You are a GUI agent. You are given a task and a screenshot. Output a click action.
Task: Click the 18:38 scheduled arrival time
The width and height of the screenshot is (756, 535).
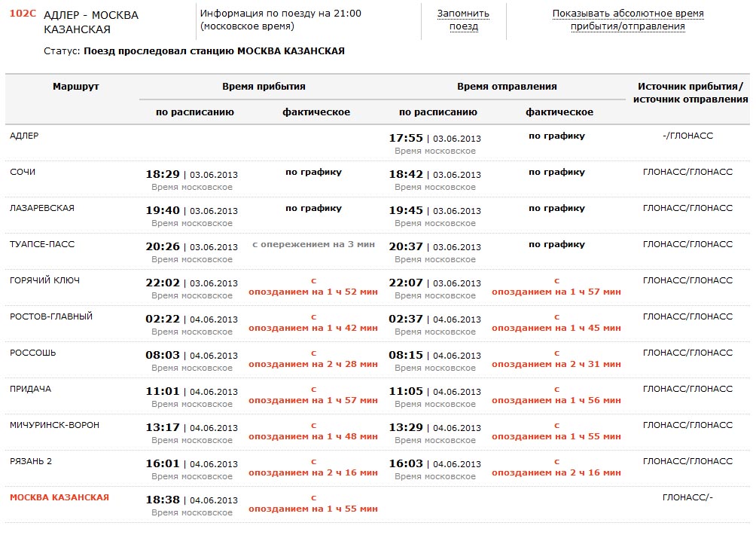pyautogui.click(x=163, y=500)
